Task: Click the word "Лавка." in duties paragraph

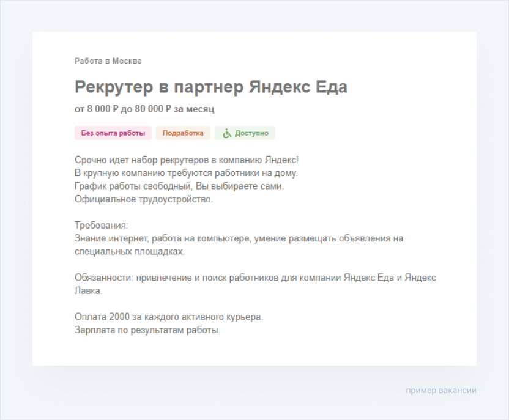Action: (x=89, y=291)
